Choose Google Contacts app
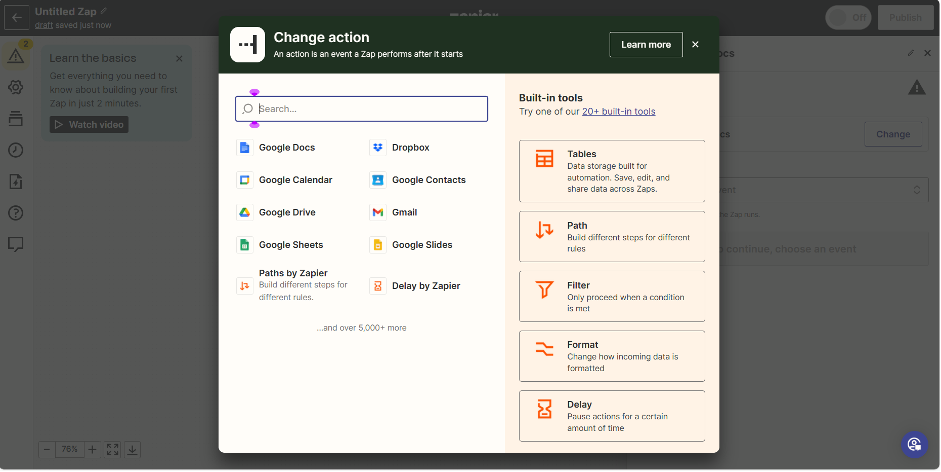Image resolution: width=941 pixels, height=472 pixels. (428, 180)
